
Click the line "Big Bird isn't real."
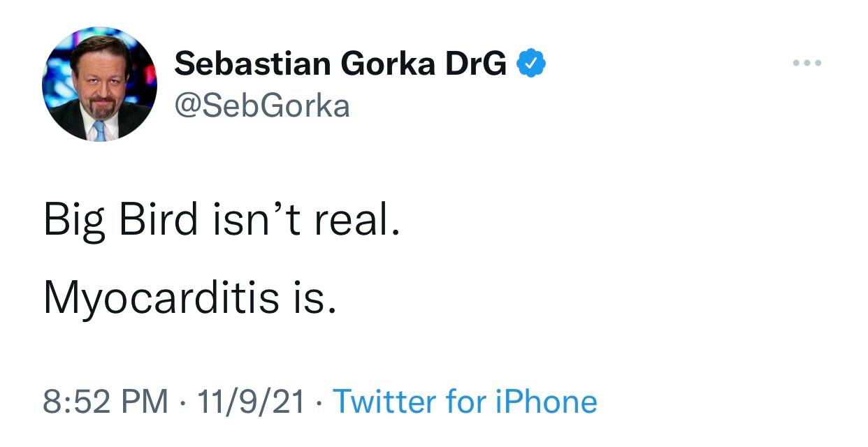(x=222, y=220)
